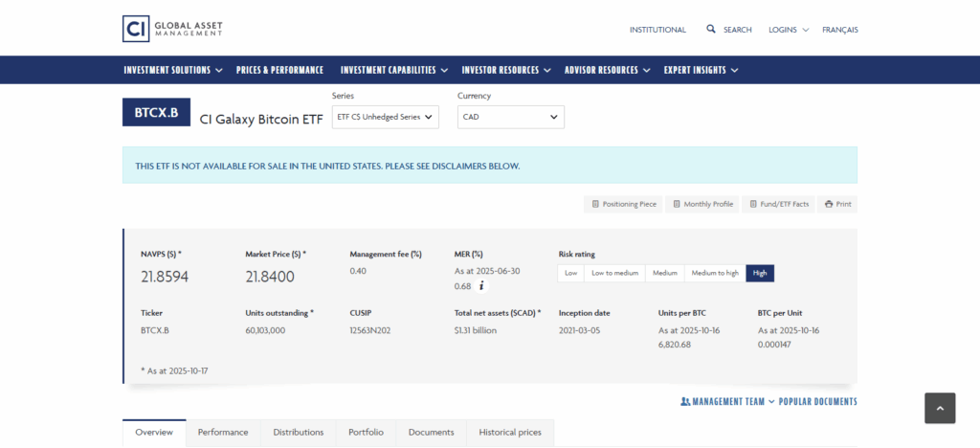980x448 pixels.
Task: Click the Low risk rating segment
Action: (x=570, y=273)
